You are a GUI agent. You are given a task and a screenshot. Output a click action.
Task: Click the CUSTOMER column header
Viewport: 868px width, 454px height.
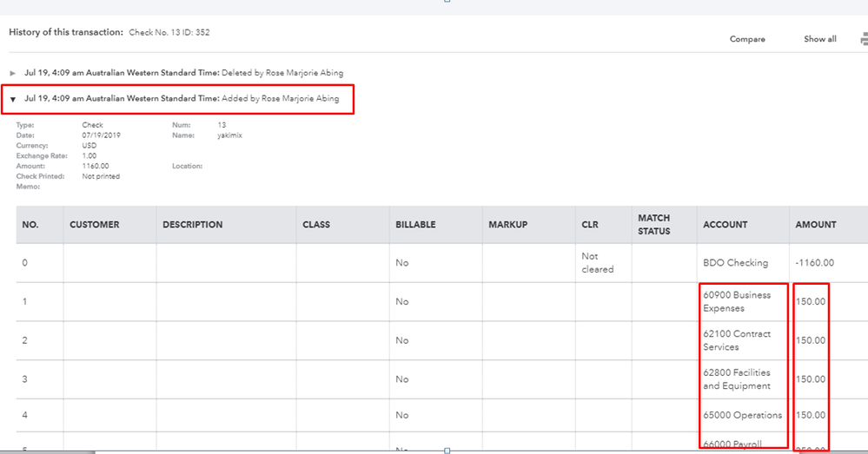click(95, 225)
